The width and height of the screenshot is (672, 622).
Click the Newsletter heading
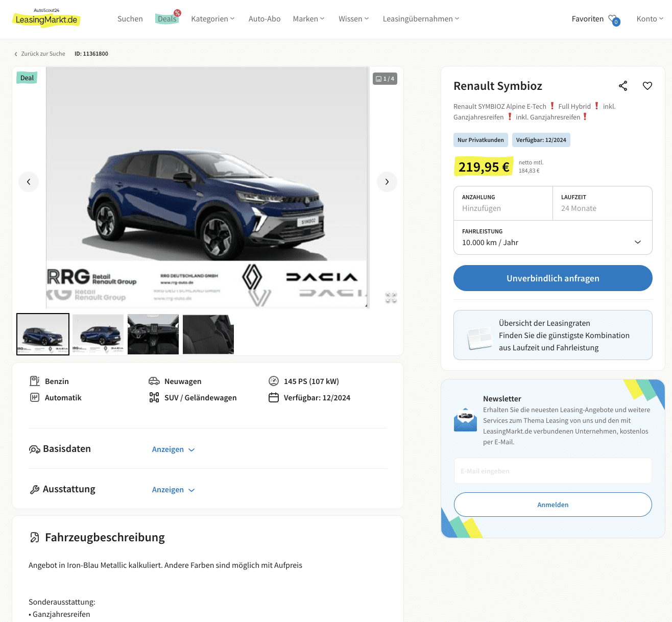[502, 399]
